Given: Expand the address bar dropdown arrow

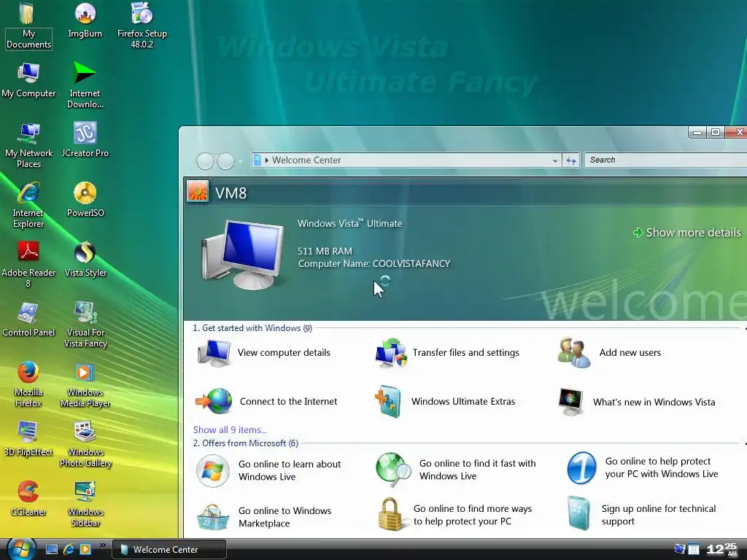Looking at the screenshot, I should pos(555,160).
